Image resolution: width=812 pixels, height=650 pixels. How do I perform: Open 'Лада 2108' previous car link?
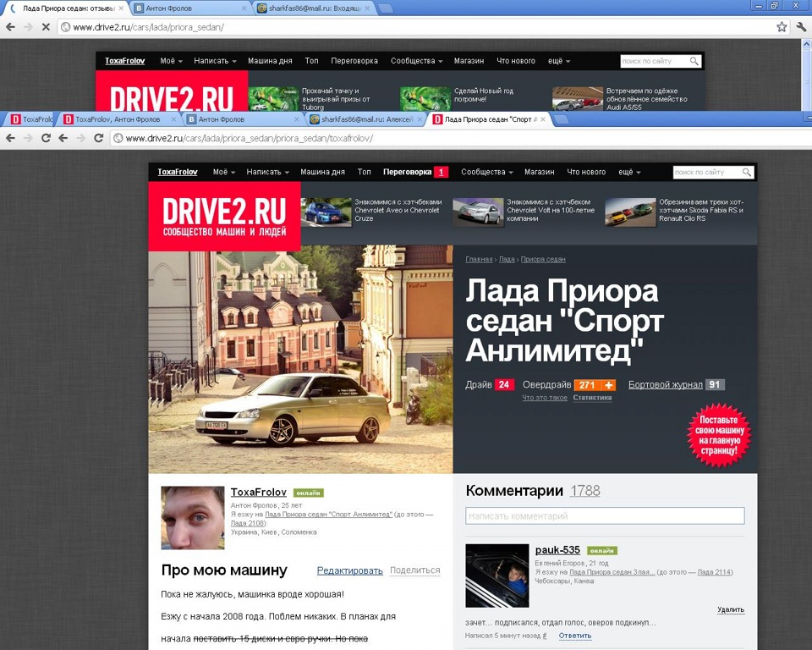click(x=248, y=524)
